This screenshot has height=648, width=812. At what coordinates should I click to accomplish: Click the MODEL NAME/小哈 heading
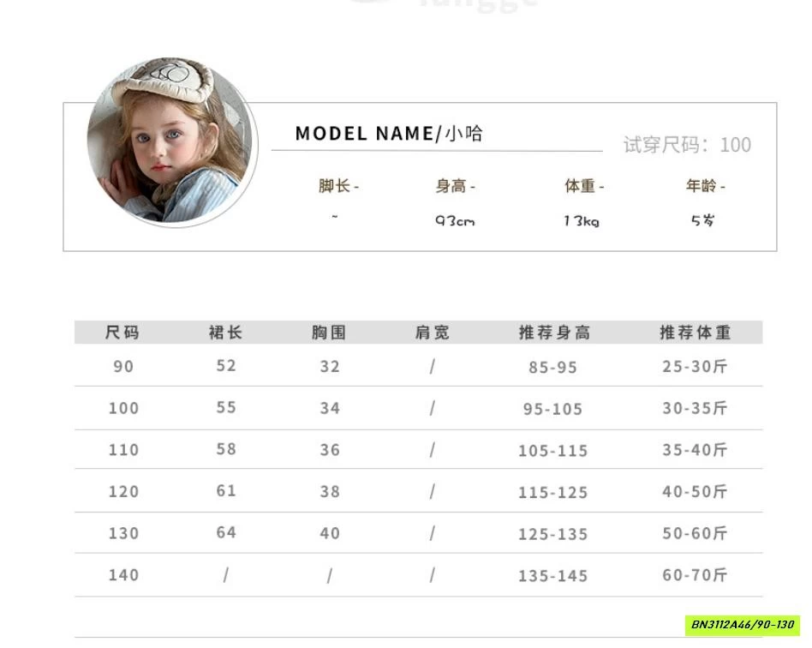[389, 134]
